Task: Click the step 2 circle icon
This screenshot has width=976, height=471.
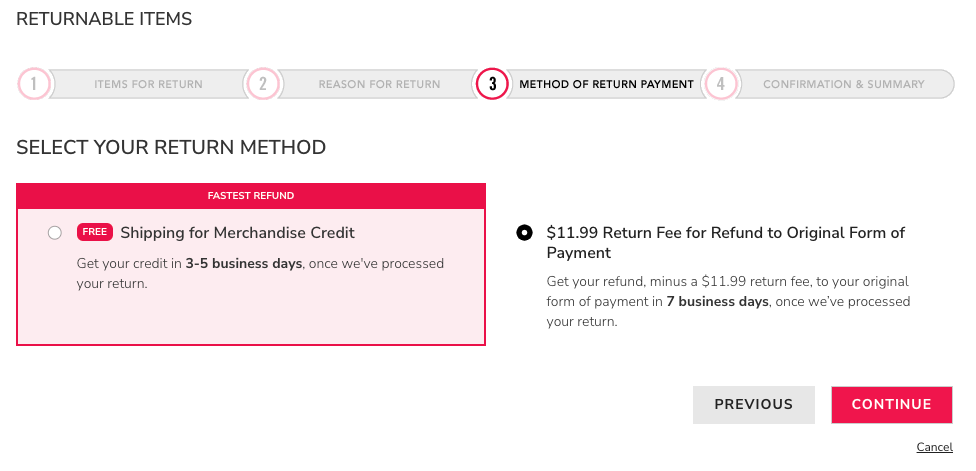Action: (262, 84)
